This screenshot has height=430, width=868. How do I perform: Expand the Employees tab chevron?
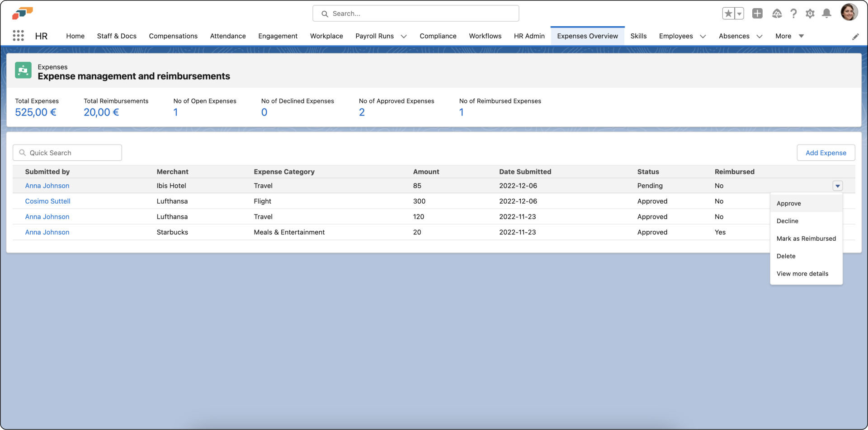tap(703, 36)
